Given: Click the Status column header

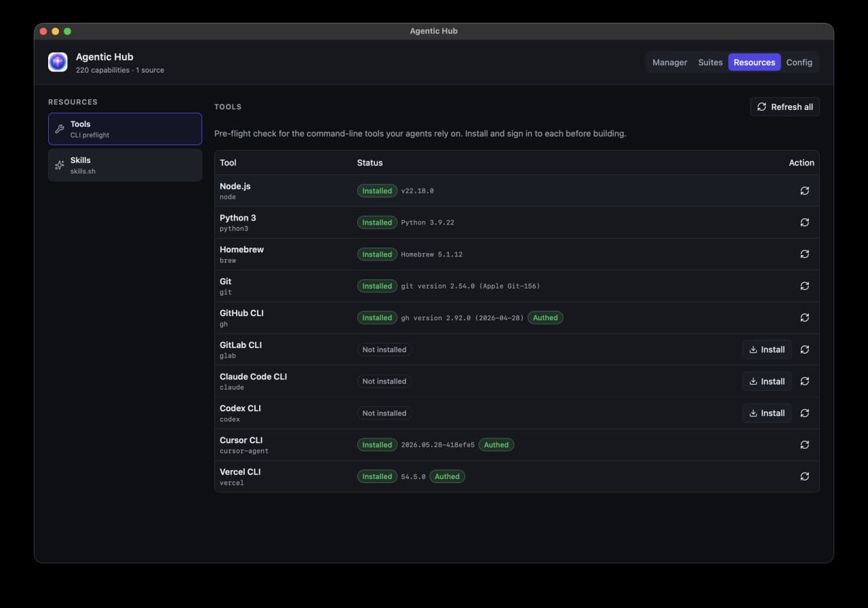Looking at the screenshot, I should coord(370,163).
